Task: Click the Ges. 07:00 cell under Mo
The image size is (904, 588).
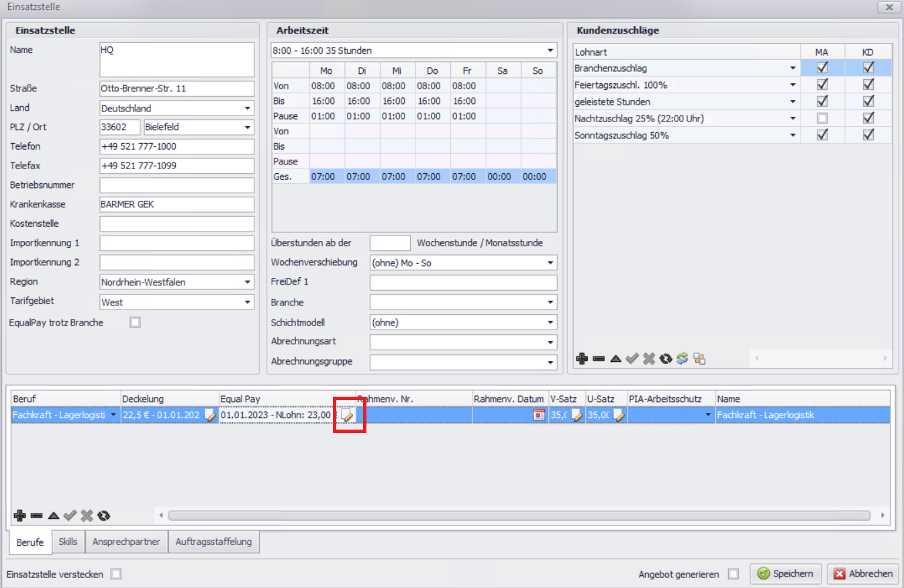Action: tap(328, 177)
